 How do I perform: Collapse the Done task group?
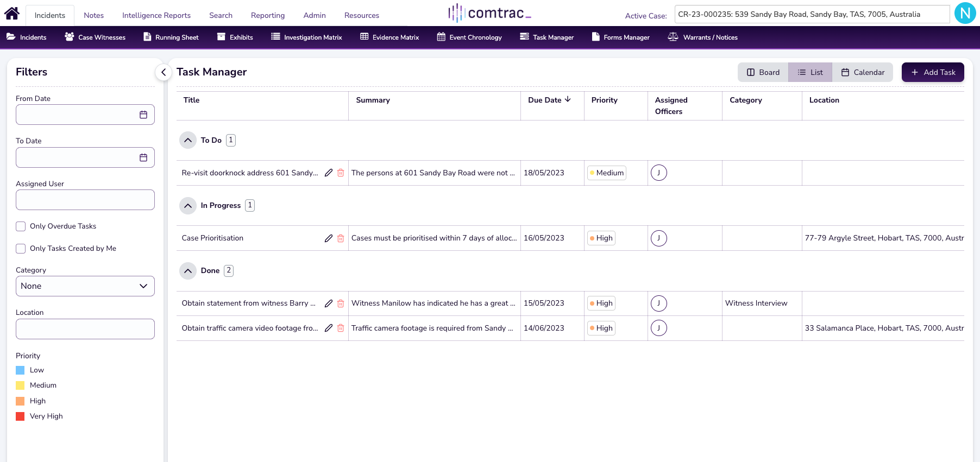188,271
